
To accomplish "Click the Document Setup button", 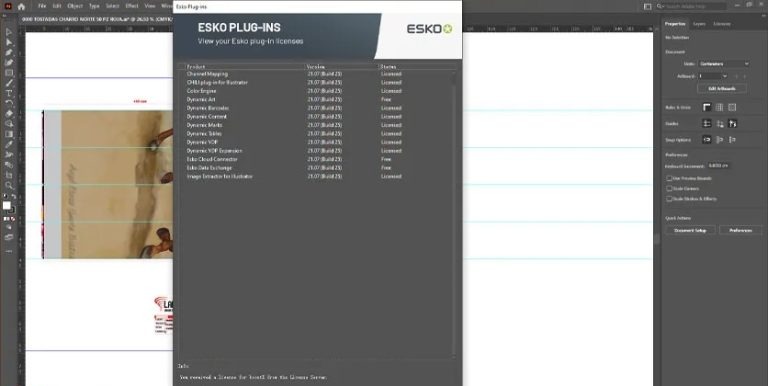I will 690,230.
